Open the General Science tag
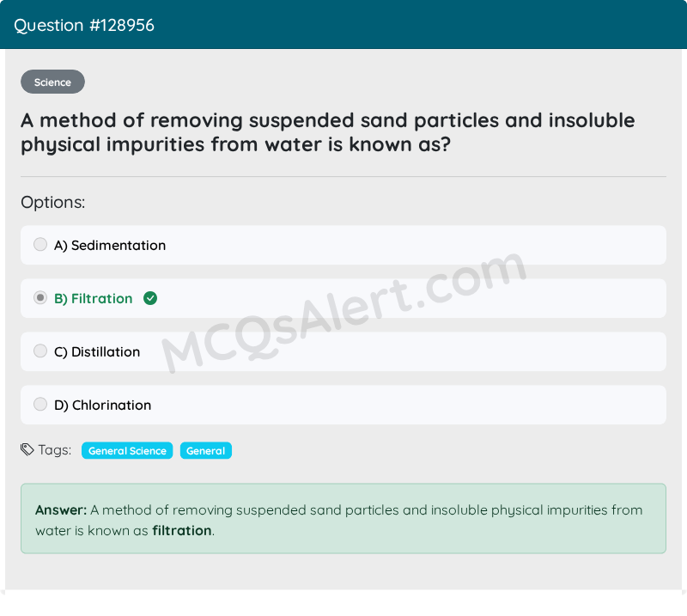The width and height of the screenshot is (687, 616). (x=127, y=451)
